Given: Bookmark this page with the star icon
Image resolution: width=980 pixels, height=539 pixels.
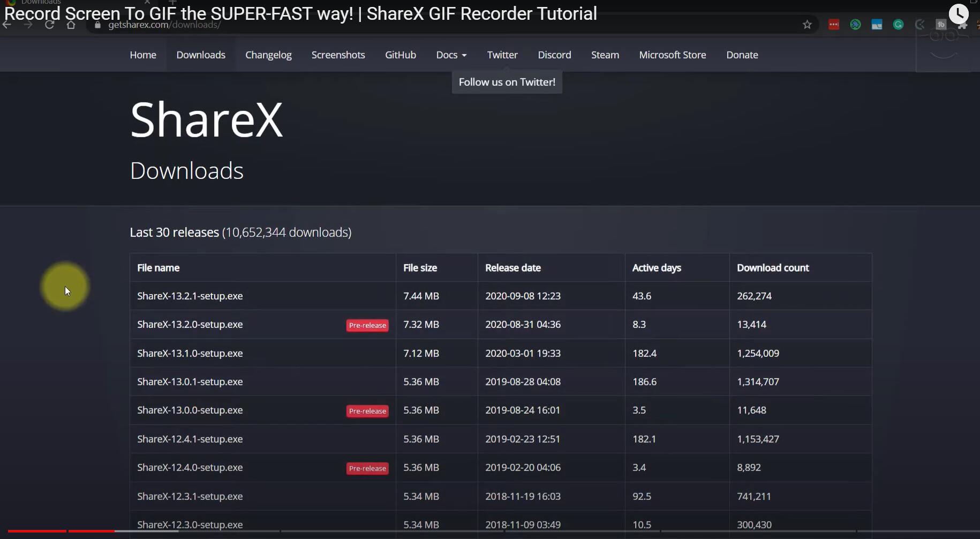Looking at the screenshot, I should [807, 25].
